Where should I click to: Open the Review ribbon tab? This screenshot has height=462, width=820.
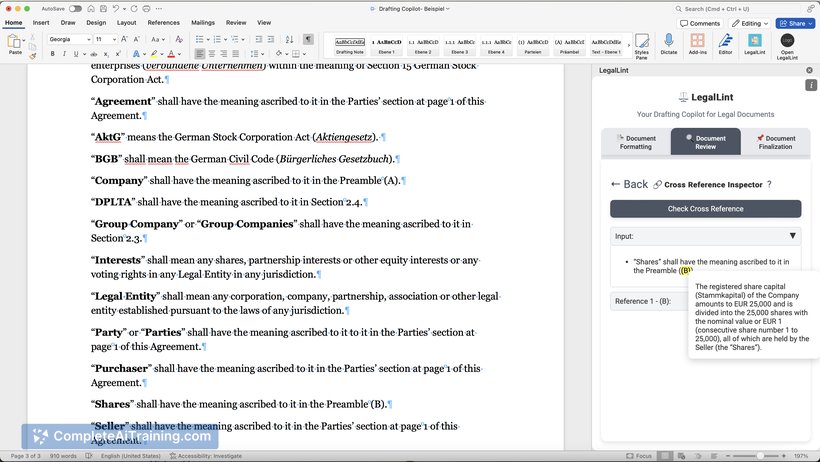[x=236, y=22]
